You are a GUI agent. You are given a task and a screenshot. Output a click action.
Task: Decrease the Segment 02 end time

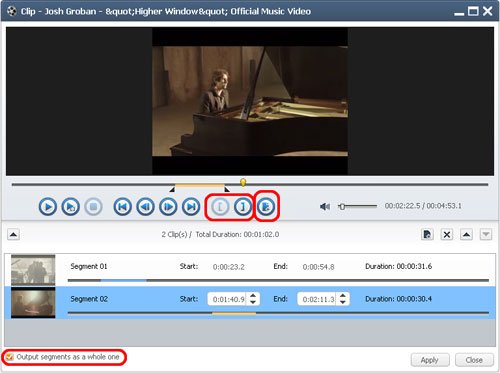(x=343, y=302)
